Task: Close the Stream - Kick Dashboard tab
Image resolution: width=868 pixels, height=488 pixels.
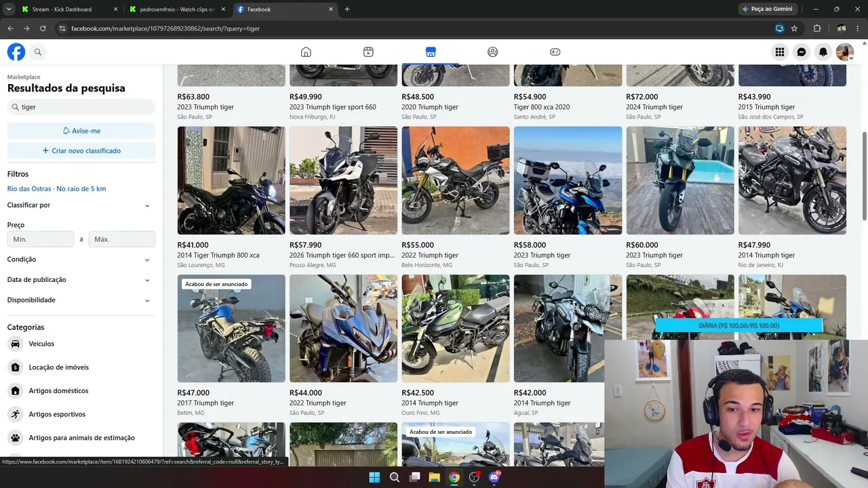Action: coord(115,9)
